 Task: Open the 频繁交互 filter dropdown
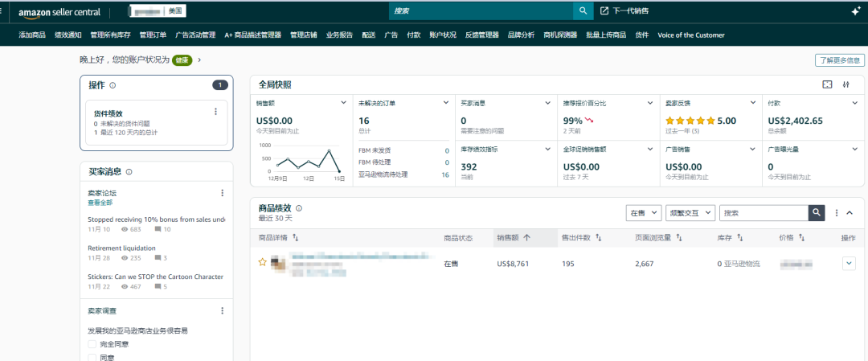(x=690, y=212)
